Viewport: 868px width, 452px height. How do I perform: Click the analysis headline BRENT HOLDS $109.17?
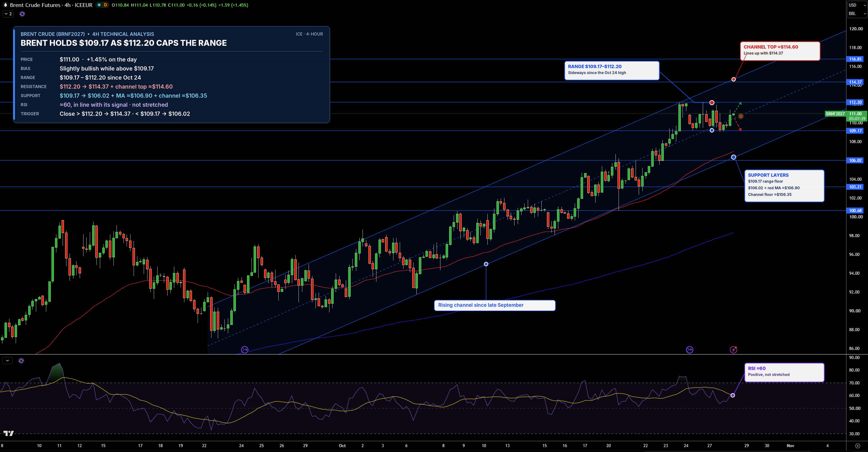click(x=124, y=43)
